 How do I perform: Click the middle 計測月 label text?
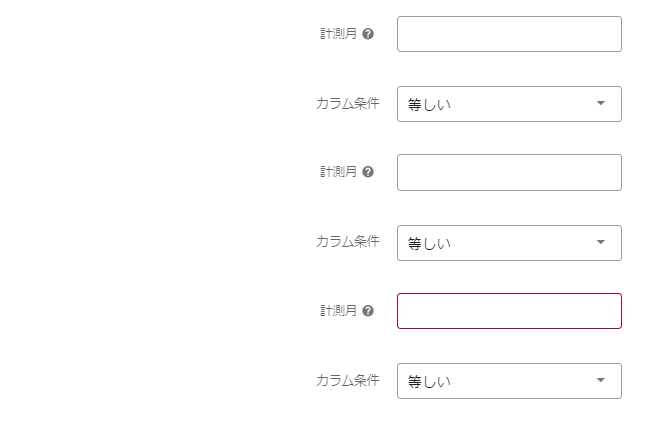338,172
